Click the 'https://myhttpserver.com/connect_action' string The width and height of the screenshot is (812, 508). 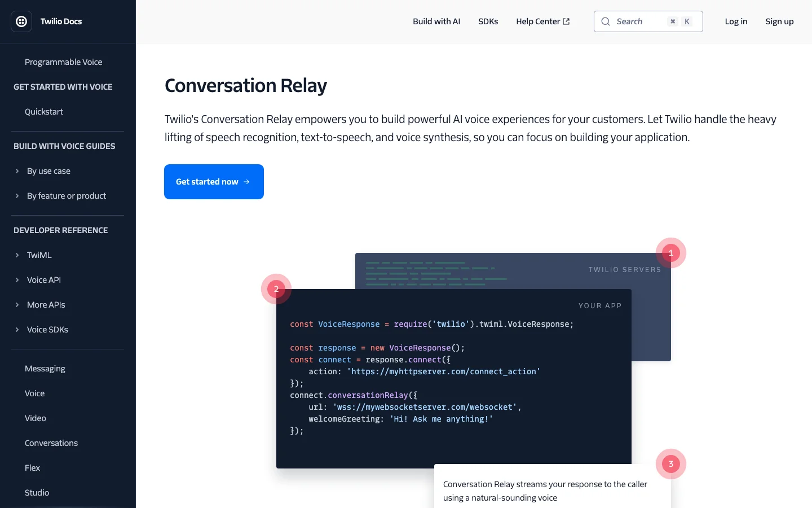click(x=443, y=371)
